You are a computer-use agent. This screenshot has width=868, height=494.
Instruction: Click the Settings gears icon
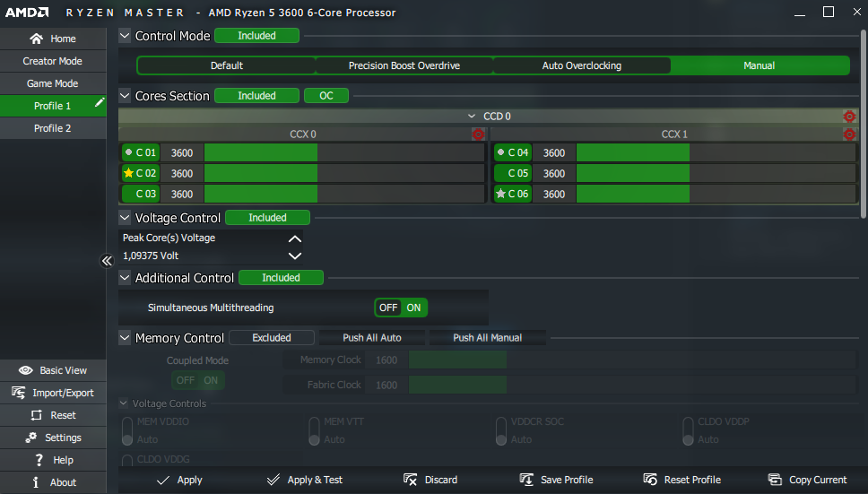[31, 438]
